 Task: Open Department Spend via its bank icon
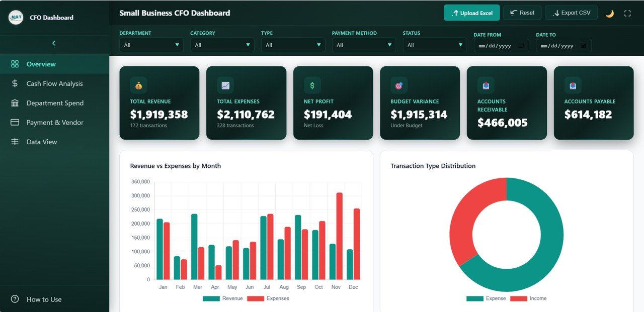click(x=14, y=103)
